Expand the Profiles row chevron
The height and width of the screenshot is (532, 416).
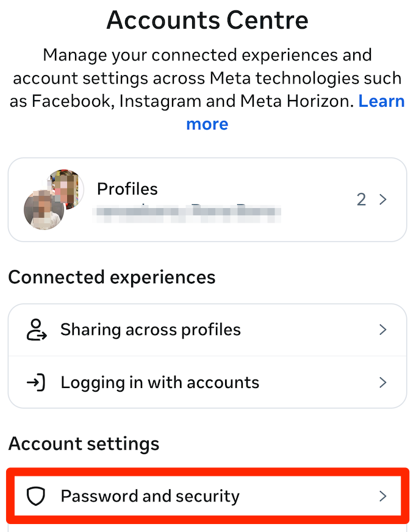point(383,199)
